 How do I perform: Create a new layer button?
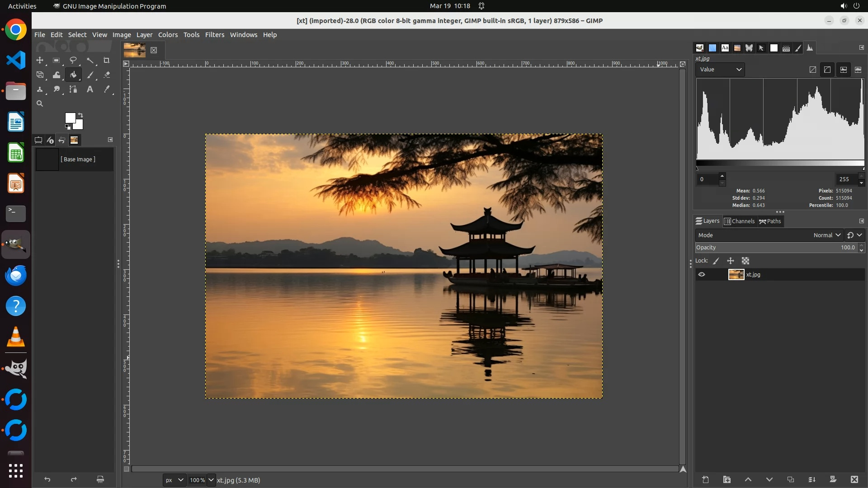[x=705, y=479]
